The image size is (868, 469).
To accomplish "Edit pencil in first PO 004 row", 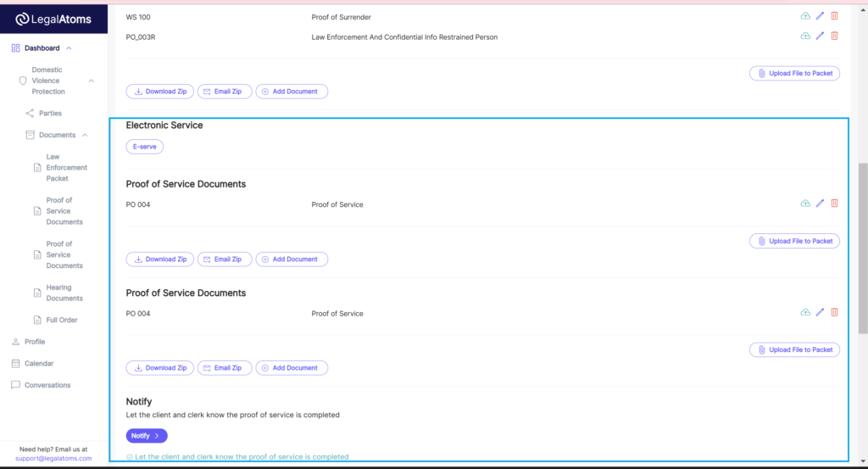I will point(820,204).
